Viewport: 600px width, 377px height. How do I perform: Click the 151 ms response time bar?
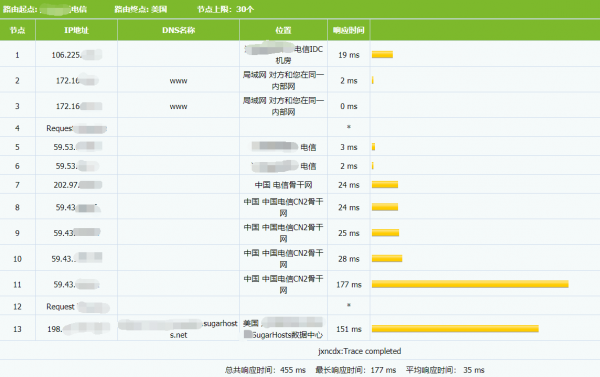pyautogui.click(x=455, y=329)
